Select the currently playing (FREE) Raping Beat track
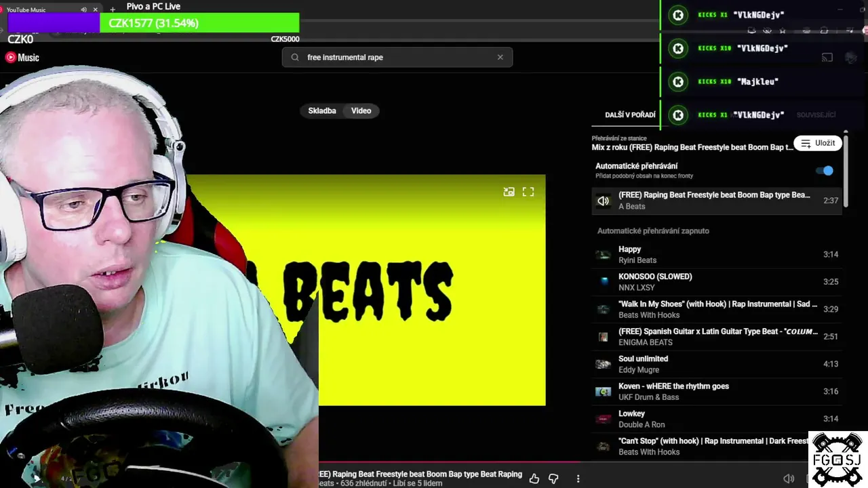Viewport: 868px width, 488px height. point(717,201)
